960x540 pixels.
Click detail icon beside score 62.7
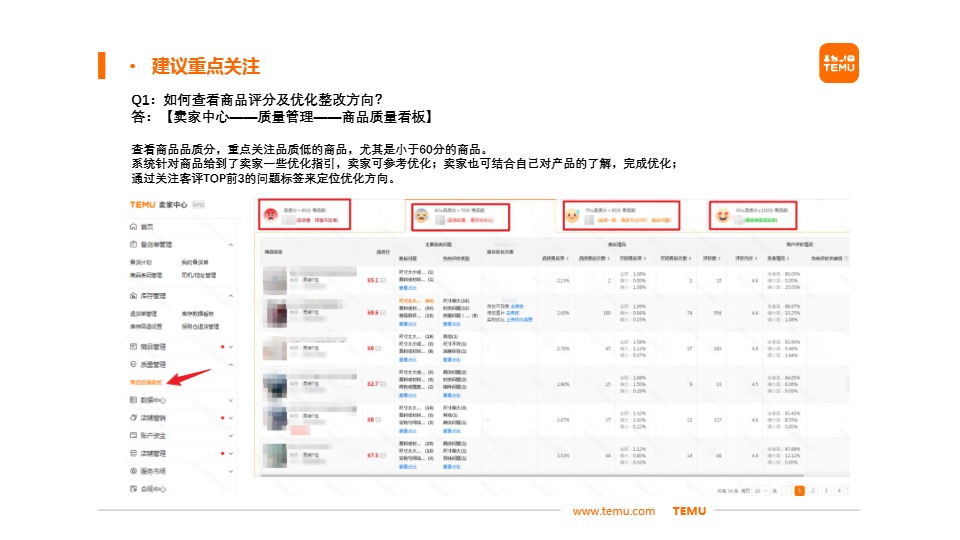point(383,384)
